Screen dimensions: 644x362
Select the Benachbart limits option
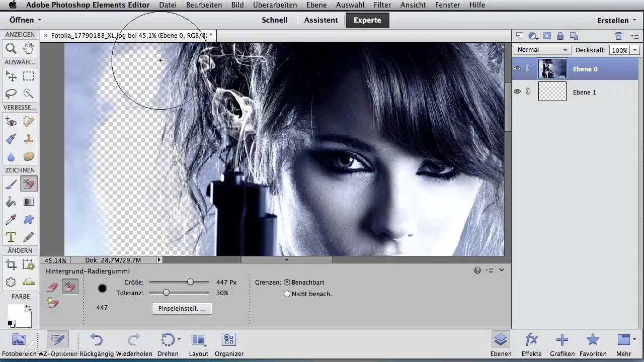click(287, 283)
